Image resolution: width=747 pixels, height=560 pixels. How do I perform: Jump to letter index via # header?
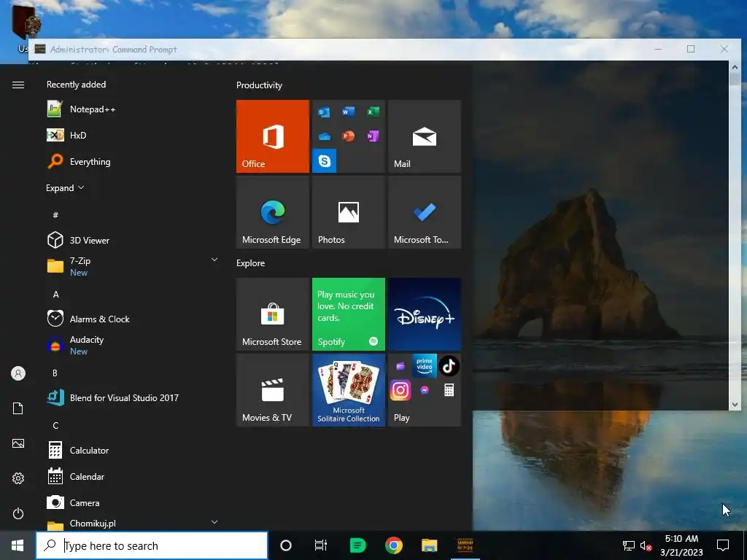coord(55,215)
